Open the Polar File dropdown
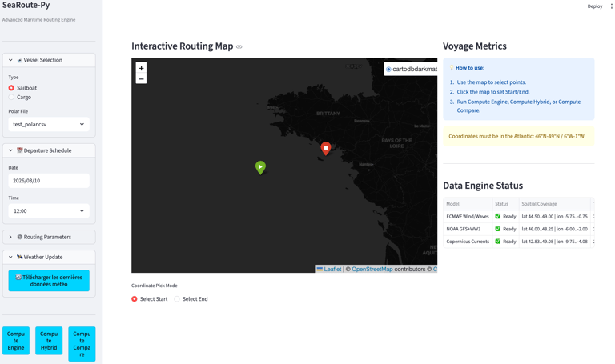Screen dimensions: 615x364 (49, 124)
